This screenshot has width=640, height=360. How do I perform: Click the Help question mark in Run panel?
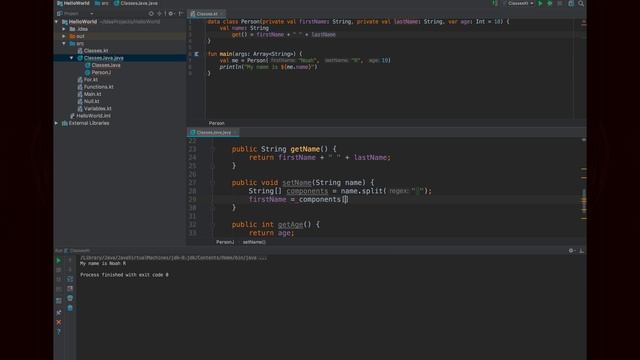coord(59,332)
